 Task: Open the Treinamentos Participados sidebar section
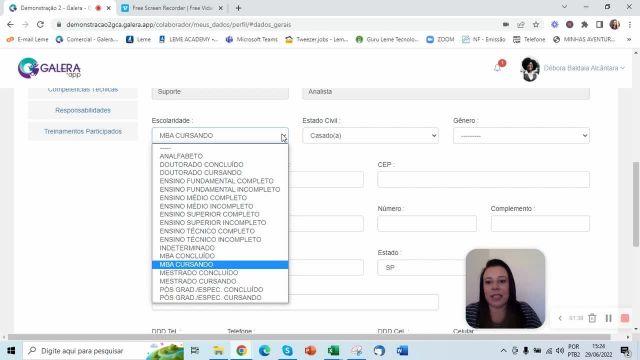point(83,131)
